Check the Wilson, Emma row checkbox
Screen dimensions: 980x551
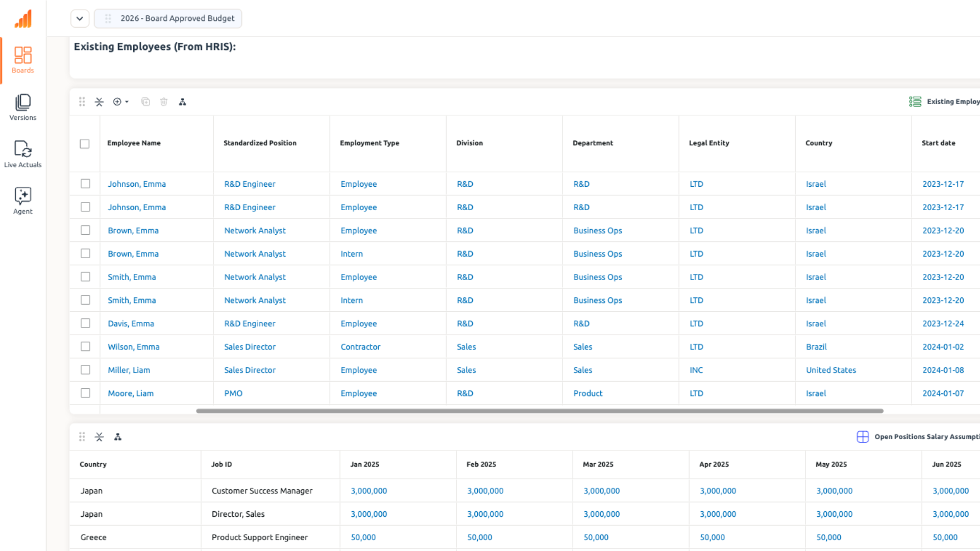[85, 346]
